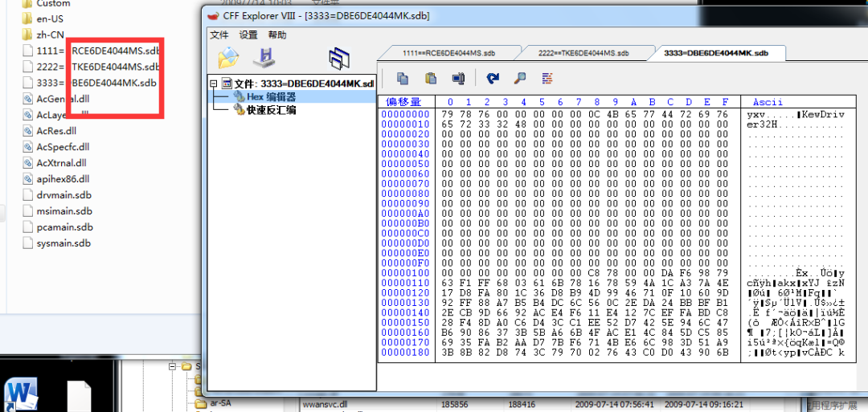Select the 快速反汇编 tree item
Image resolution: width=868 pixels, height=412 pixels.
[272, 109]
